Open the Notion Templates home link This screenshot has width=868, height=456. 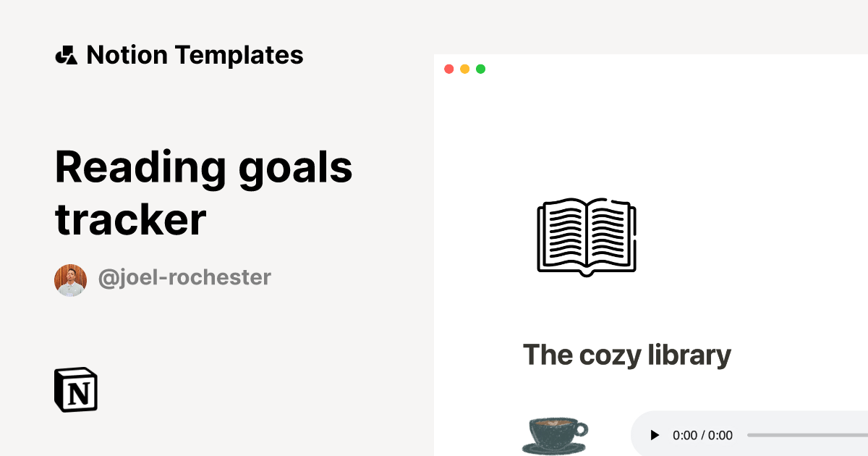[180, 54]
